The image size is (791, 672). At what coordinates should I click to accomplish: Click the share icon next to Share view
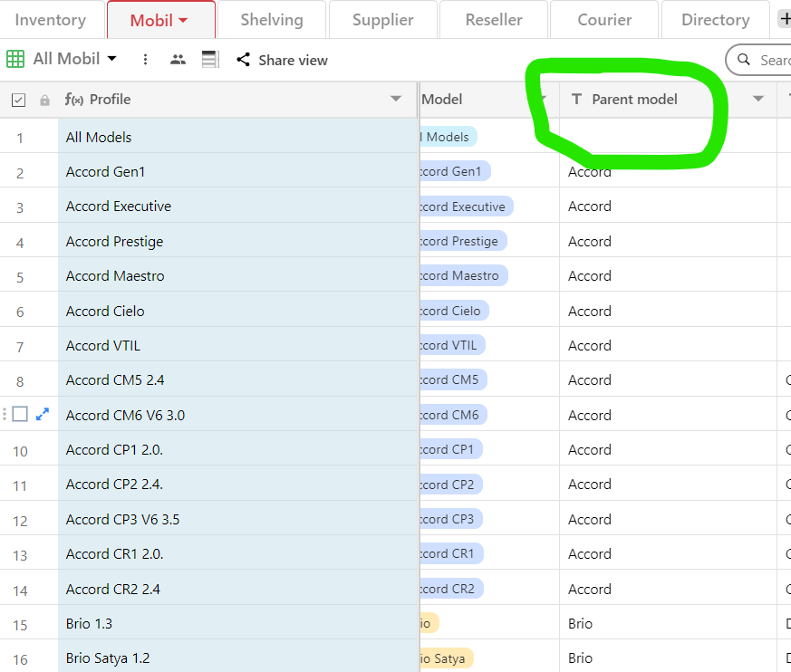click(x=243, y=60)
